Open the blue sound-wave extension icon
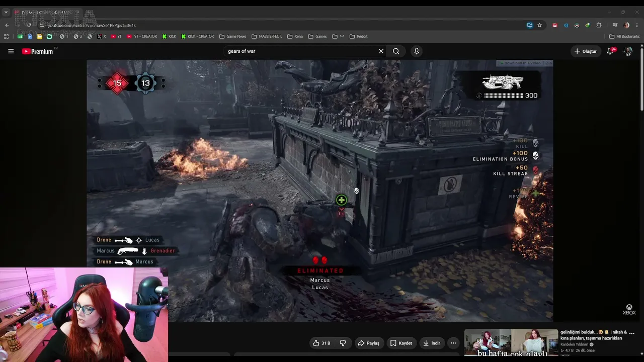The width and height of the screenshot is (644, 362). (566, 25)
